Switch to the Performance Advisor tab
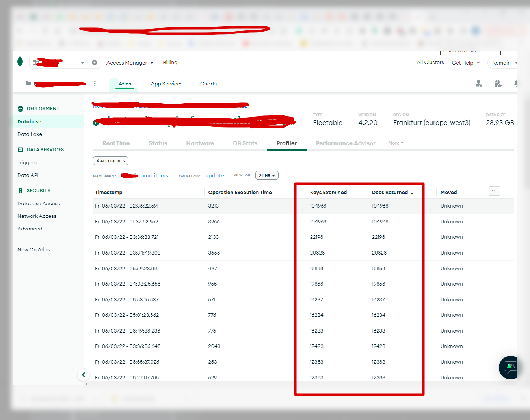The height and width of the screenshot is (420, 530). [345, 143]
